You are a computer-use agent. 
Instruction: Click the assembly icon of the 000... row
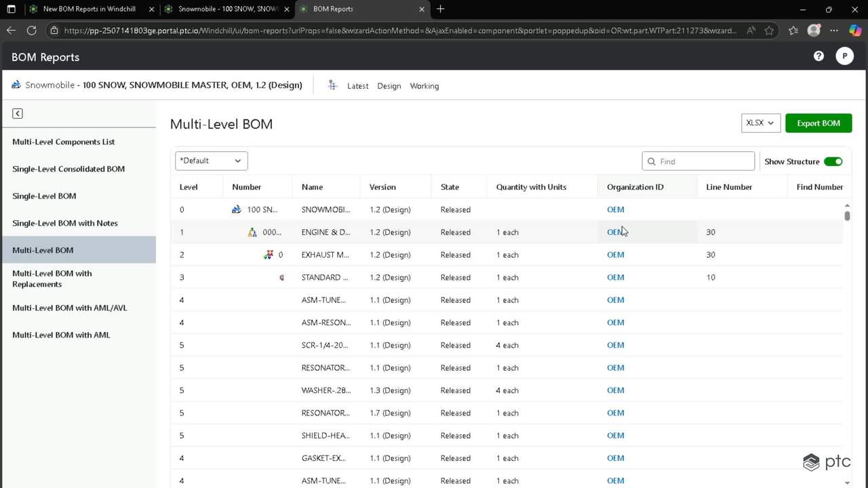[x=252, y=232]
